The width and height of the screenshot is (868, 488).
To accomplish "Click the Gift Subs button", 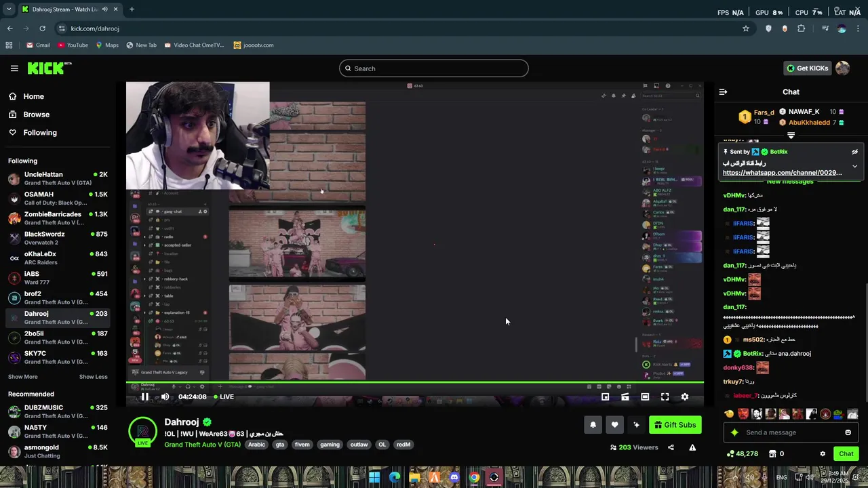I will click(x=675, y=425).
